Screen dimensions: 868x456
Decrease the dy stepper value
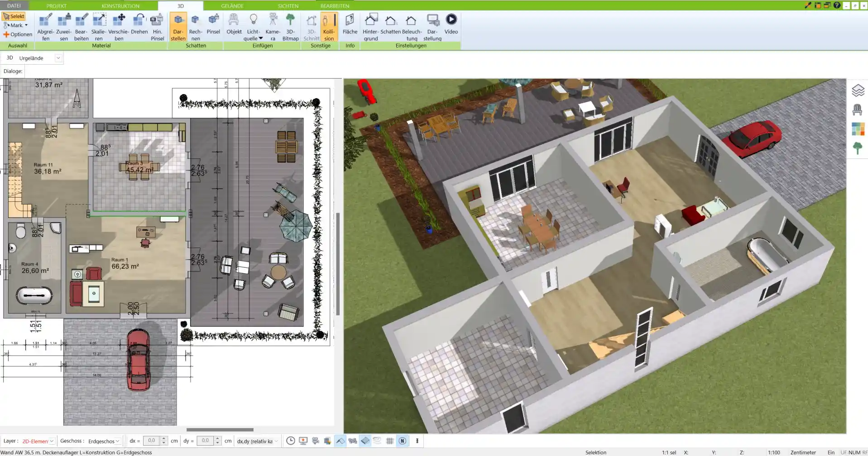click(218, 443)
